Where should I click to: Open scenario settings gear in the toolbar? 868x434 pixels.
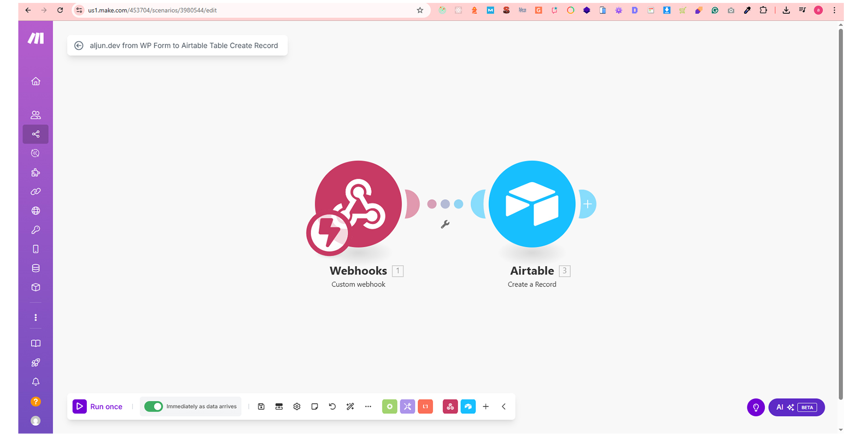coord(297,407)
